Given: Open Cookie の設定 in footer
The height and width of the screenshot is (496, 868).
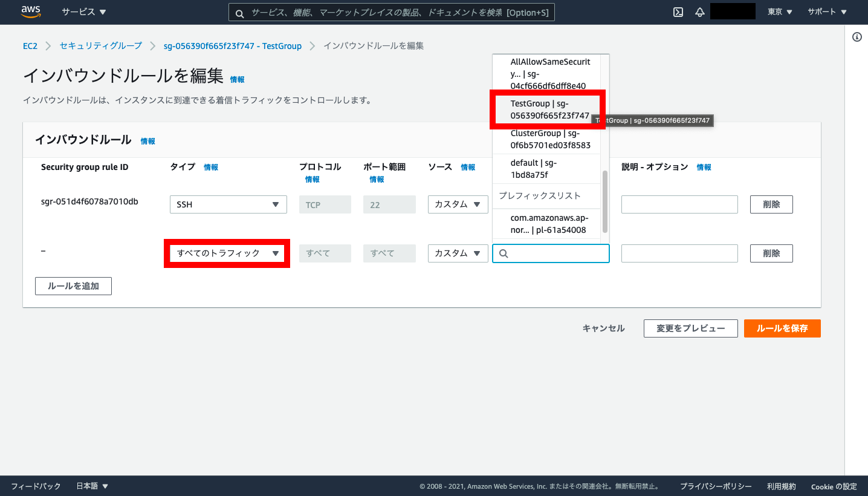Looking at the screenshot, I should 834,486.
